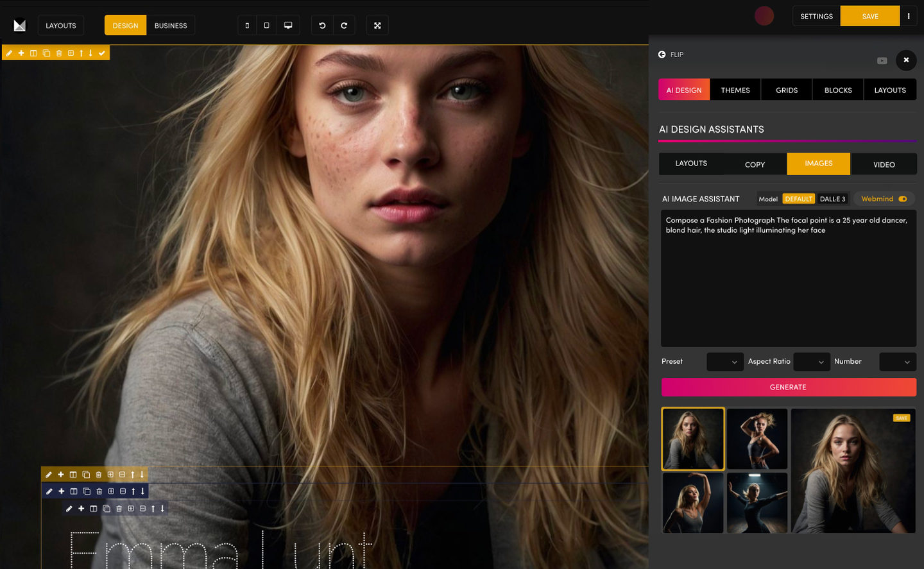
Task: Switch to mobile device preview
Action: tap(247, 26)
